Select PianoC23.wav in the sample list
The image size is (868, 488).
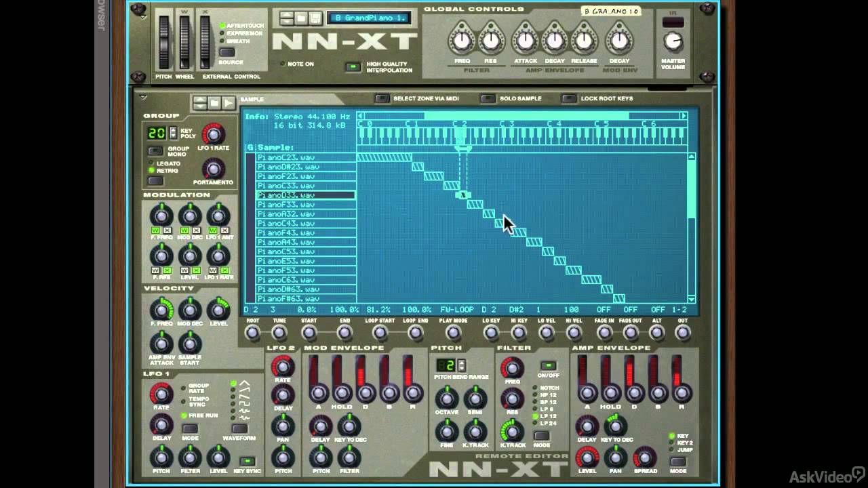(305, 157)
